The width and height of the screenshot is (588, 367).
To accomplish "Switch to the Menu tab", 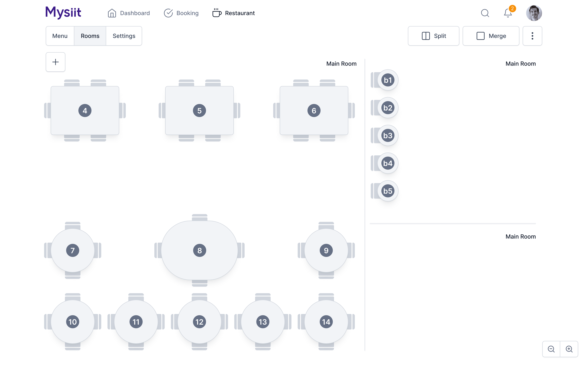I will point(60,36).
